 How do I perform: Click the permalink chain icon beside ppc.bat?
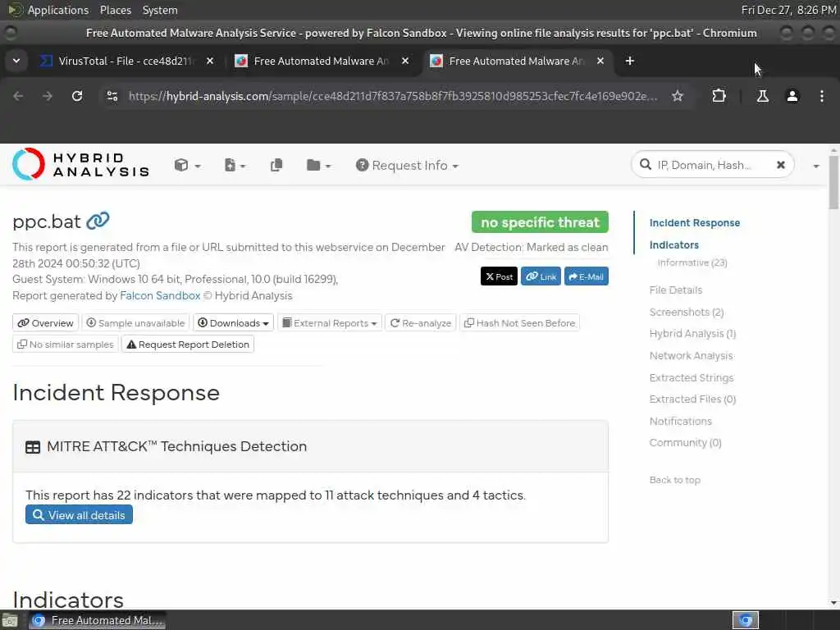tap(98, 221)
